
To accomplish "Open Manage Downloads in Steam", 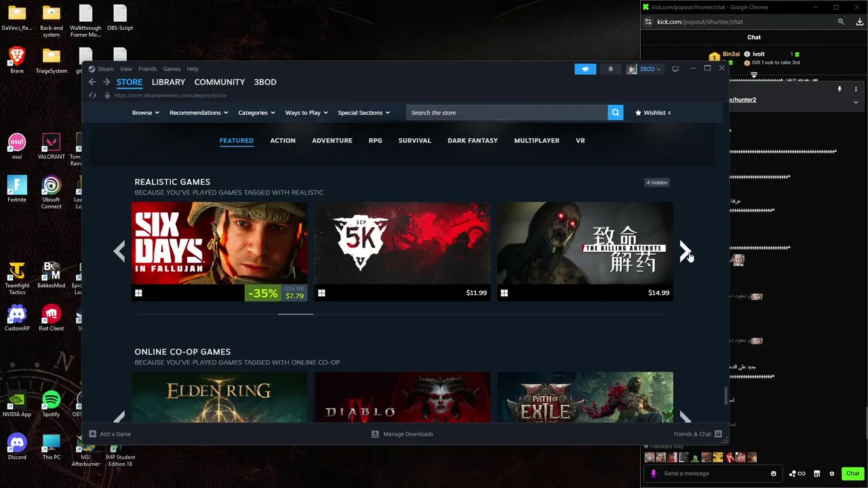I will tap(402, 434).
